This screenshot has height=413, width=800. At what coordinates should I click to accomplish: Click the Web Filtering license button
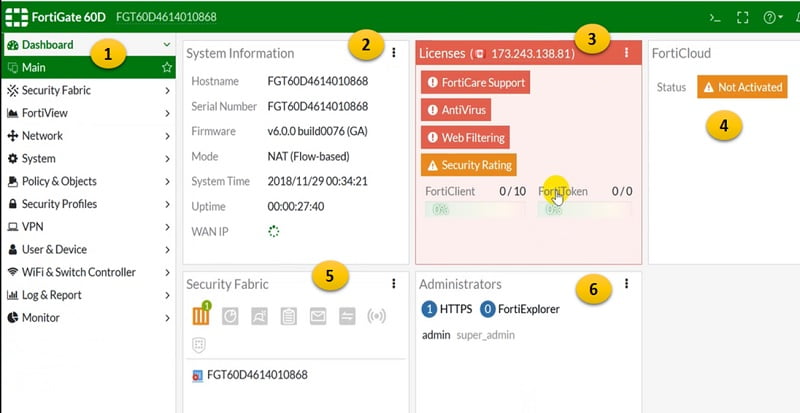465,137
